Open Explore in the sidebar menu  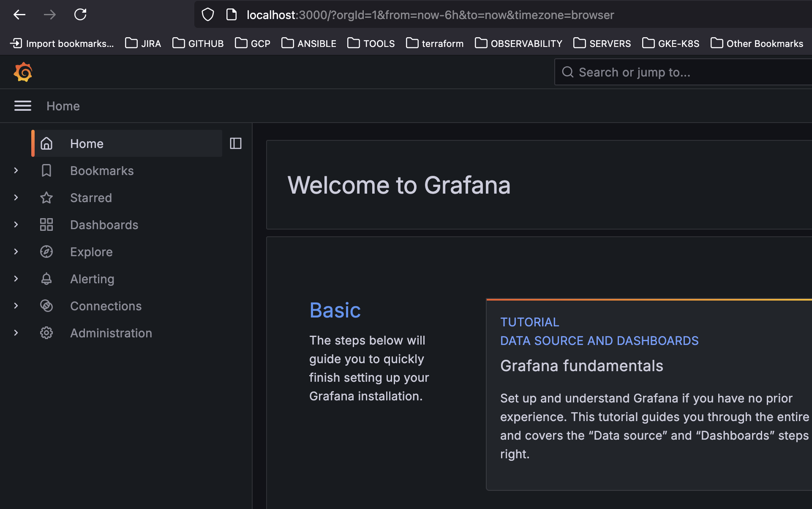(x=91, y=252)
